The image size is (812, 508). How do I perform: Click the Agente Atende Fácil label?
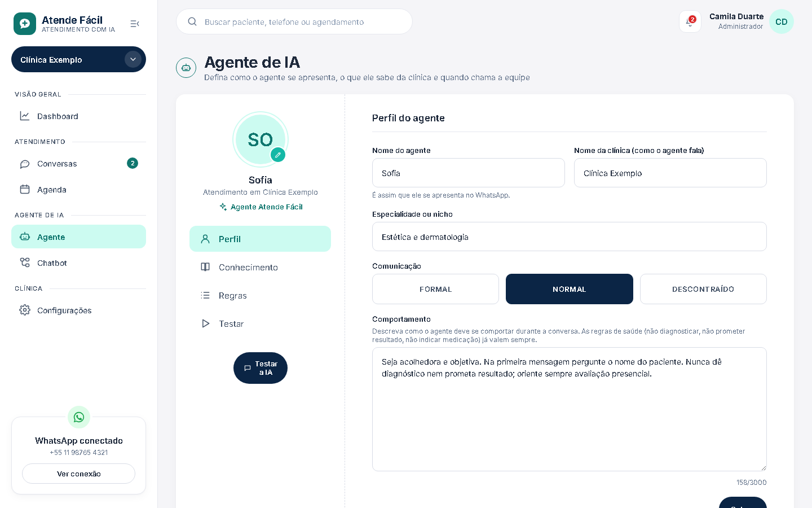pyautogui.click(x=267, y=207)
